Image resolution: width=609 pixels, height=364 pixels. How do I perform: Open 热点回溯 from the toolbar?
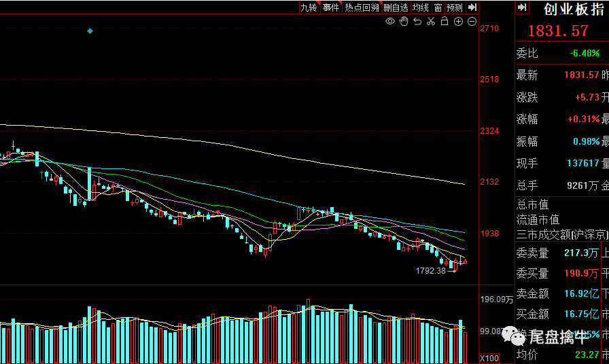coord(361,7)
